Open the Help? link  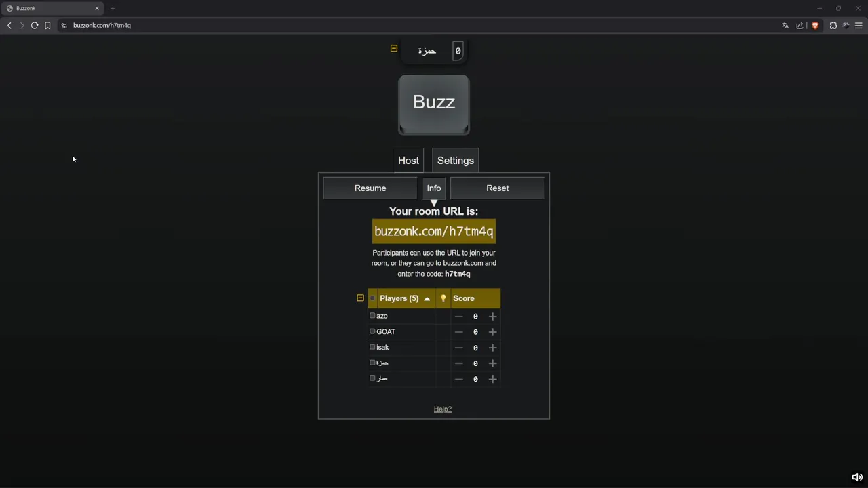pyautogui.click(x=443, y=409)
